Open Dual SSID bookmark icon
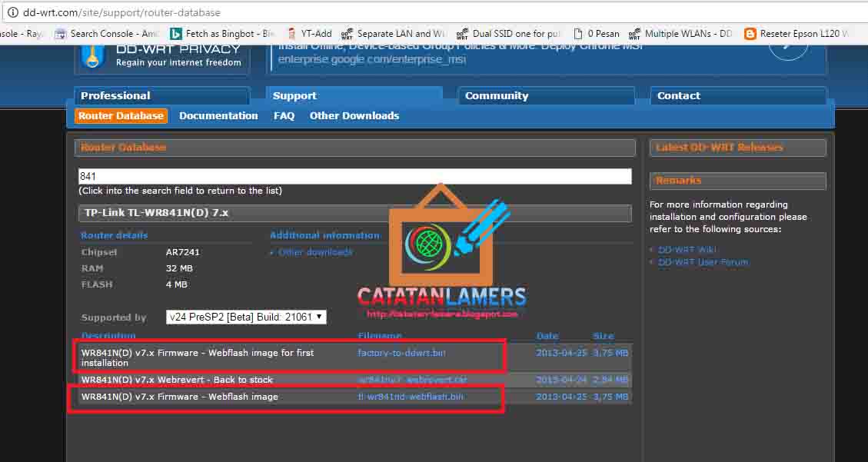868x462 pixels. [462, 34]
